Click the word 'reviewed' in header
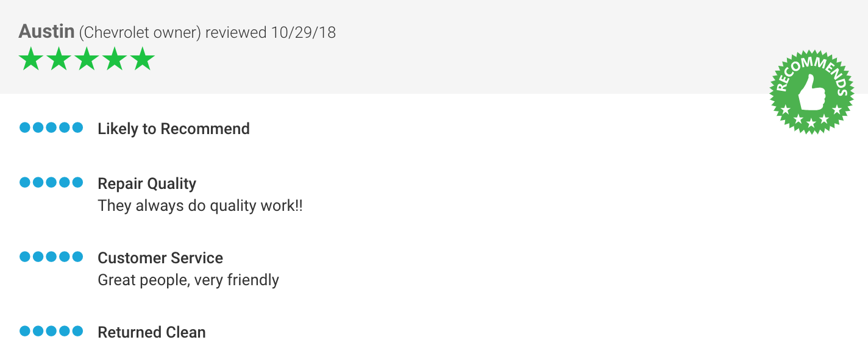868x362 pixels. (236, 32)
